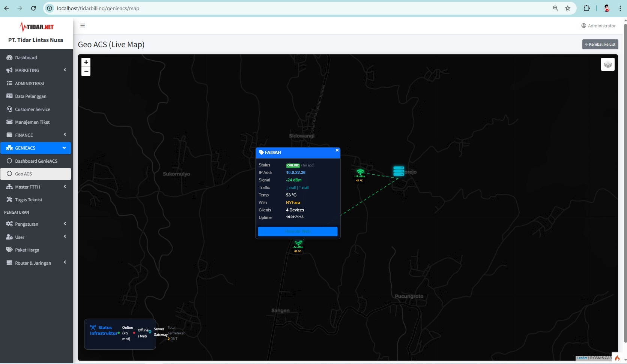Open Data Pelanggan page

36,96
